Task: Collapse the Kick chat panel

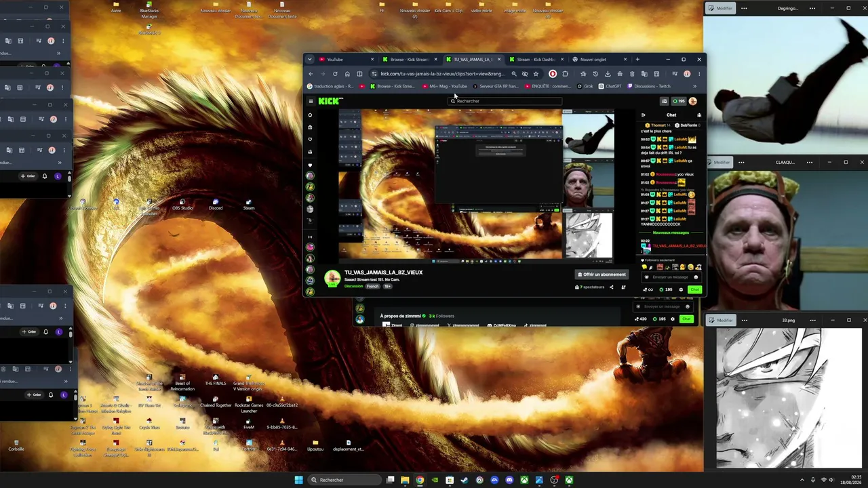Action: click(644, 115)
